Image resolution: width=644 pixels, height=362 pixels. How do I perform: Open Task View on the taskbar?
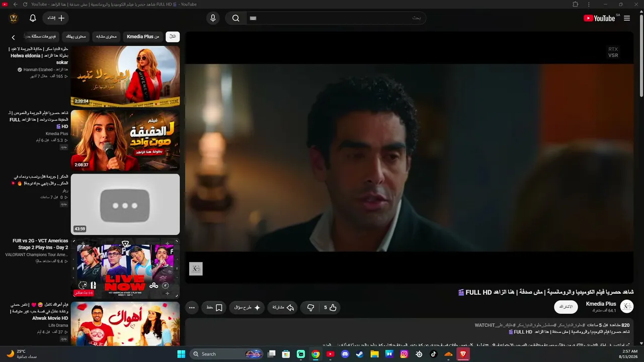click(272, 354)
